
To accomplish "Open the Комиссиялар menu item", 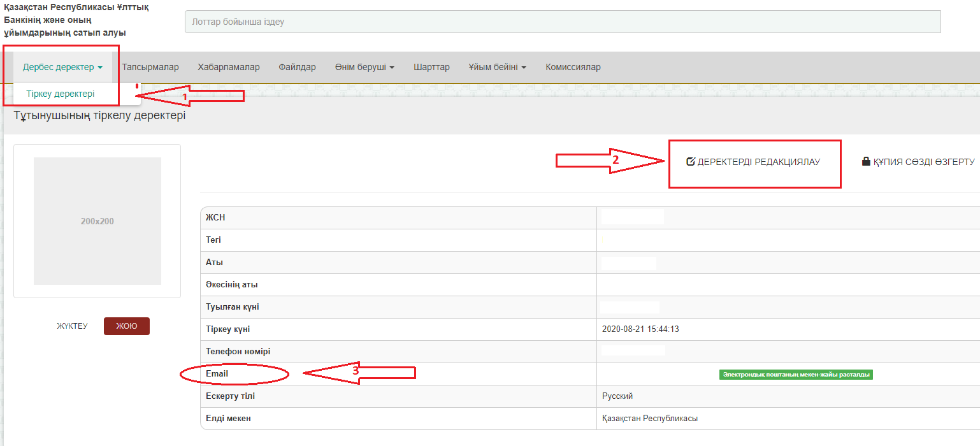I will pos(573,67).
